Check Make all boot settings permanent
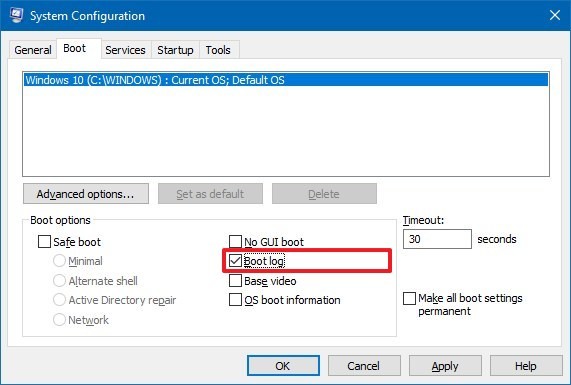The height and width of the screenshot is (385, 571). (x=409, y=298)
